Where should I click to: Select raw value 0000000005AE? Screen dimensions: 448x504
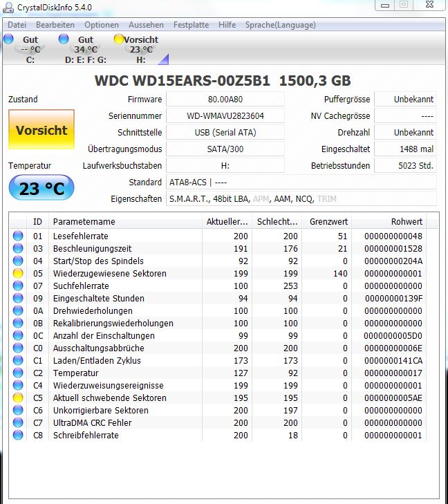click(x=393, y=398)
